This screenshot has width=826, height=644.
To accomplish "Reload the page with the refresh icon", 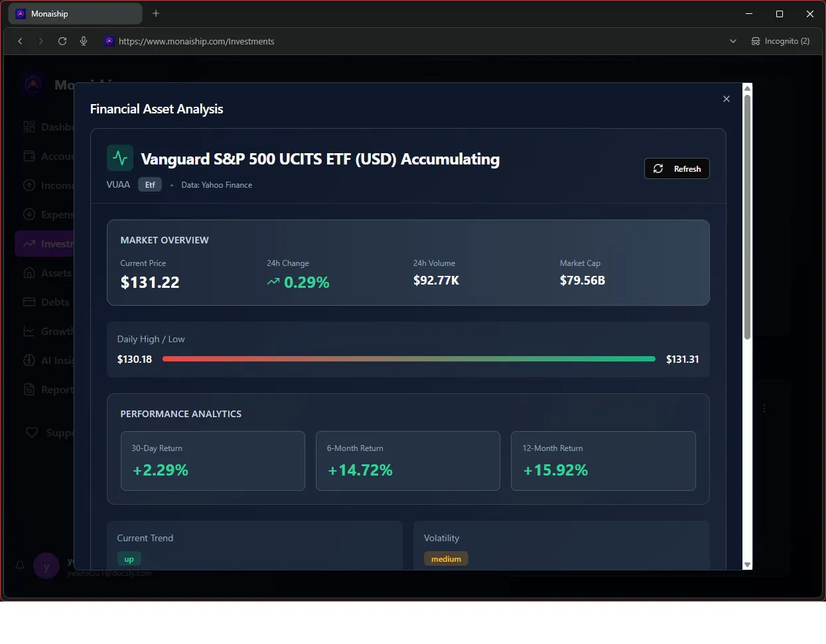I will click(x=62, y=41).
